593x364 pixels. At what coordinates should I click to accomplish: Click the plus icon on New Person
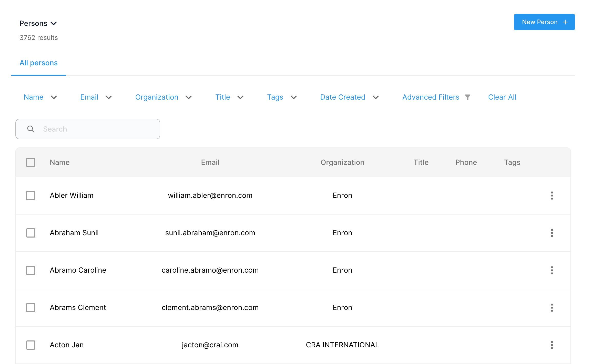pyautogui.click(x=565, y=22)
